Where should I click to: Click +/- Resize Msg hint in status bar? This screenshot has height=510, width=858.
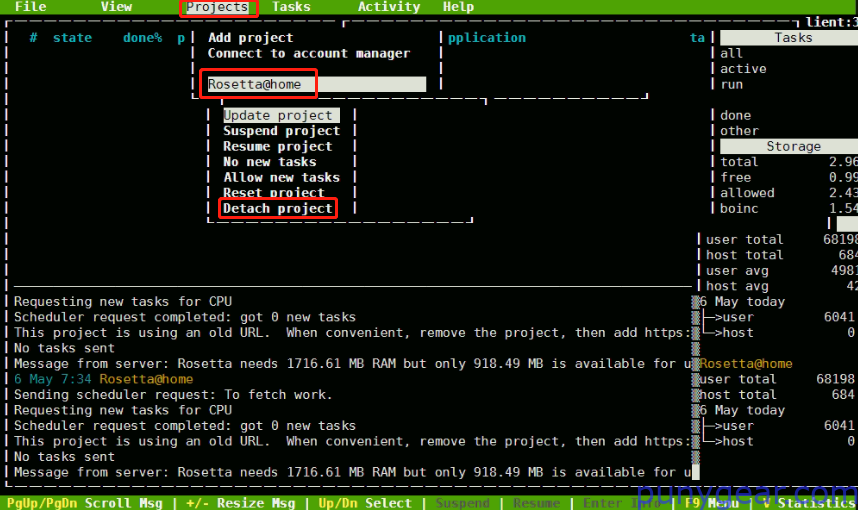tap(240, 503)
